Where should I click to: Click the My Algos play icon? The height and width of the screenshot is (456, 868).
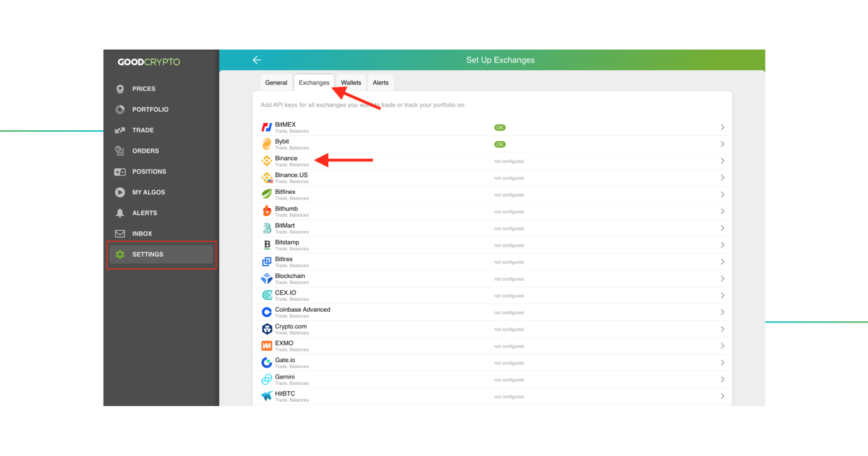tap(120, 192)
